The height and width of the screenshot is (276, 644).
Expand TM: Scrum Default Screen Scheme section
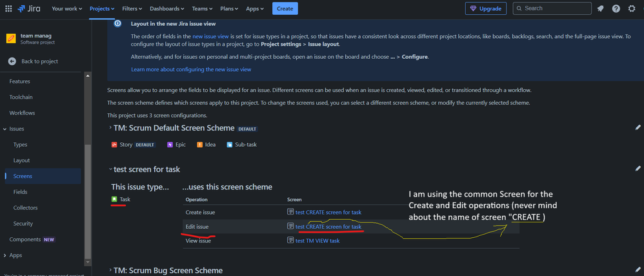point(110,127)
